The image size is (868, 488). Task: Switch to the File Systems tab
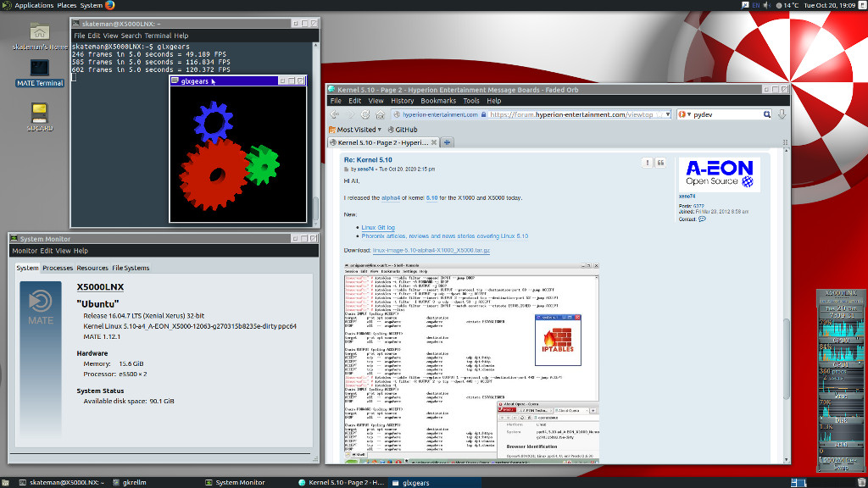coord(131,268)
